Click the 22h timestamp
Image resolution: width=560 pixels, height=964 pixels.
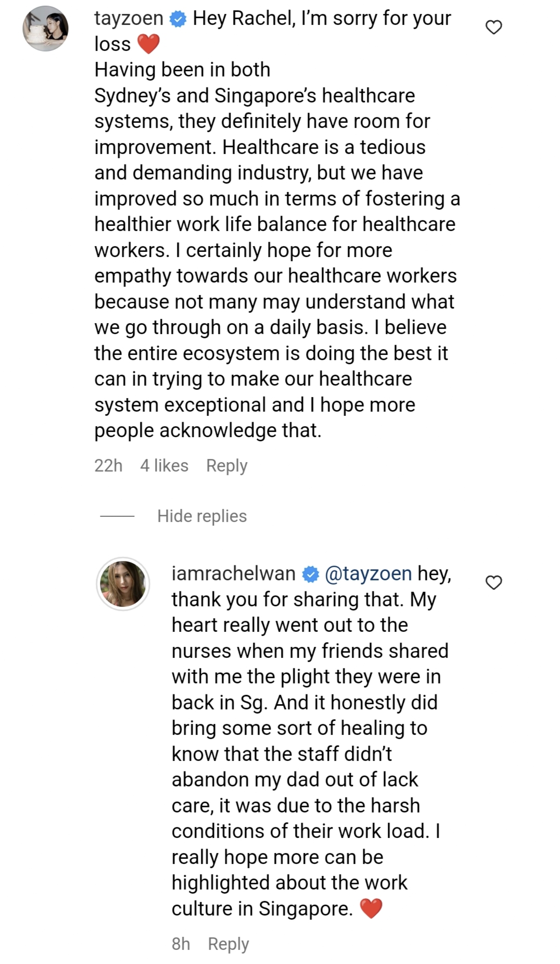(x=108, y=465)
